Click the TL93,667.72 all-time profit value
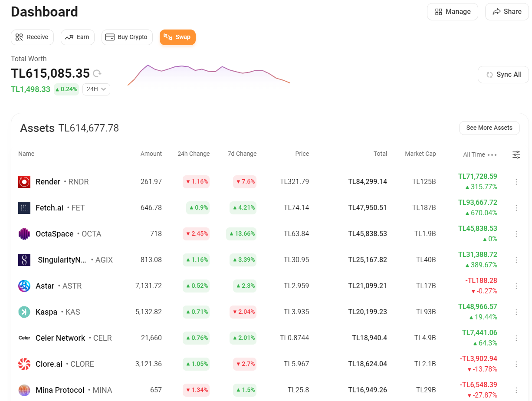Image resolution: width=532 pixels, height=401 pixels. tap(478, 202)
